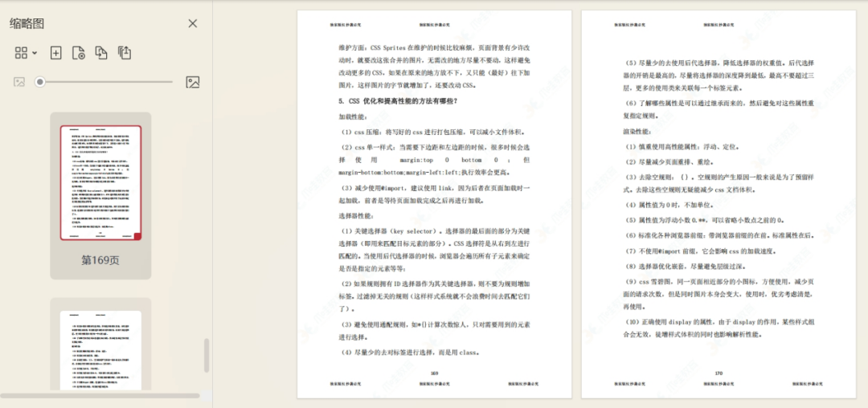Viewport: 868px width, 408px height.
Task: Click the thumbnail size slider handle
Action: click(x=40, y=82)
